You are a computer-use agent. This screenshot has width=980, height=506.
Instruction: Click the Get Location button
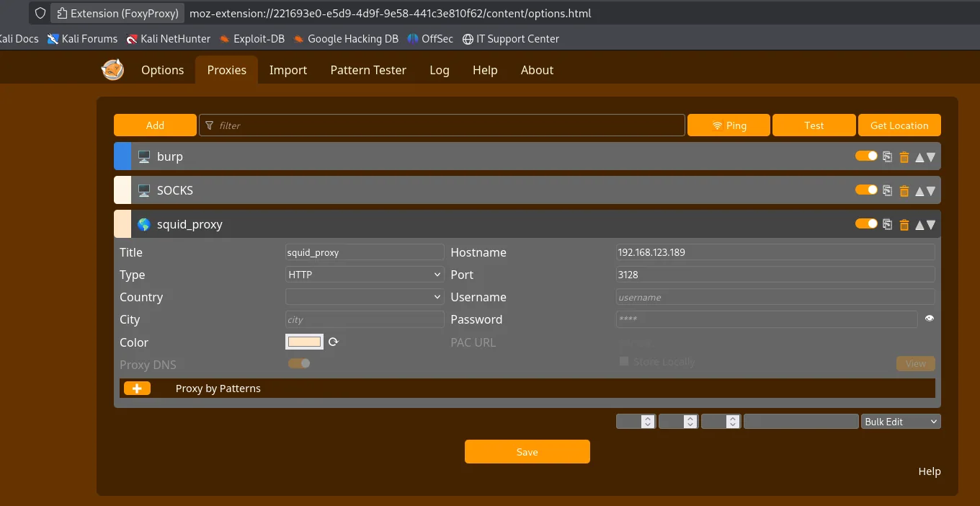[x=899, y=125]
